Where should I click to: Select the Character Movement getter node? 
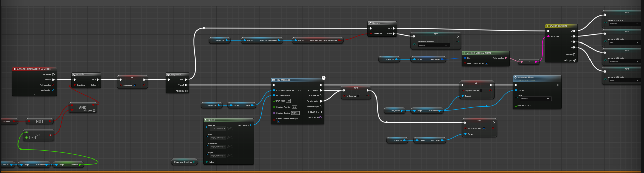click(262, 40)
